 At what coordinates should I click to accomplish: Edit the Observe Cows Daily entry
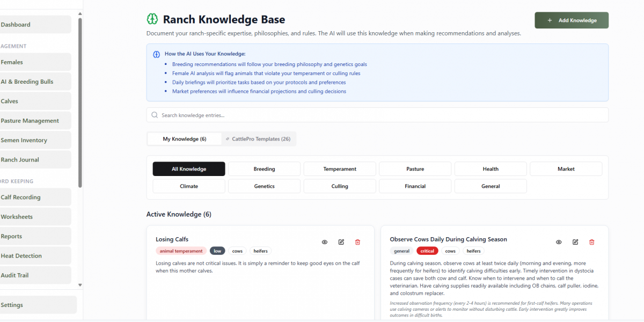click(575, 242)
